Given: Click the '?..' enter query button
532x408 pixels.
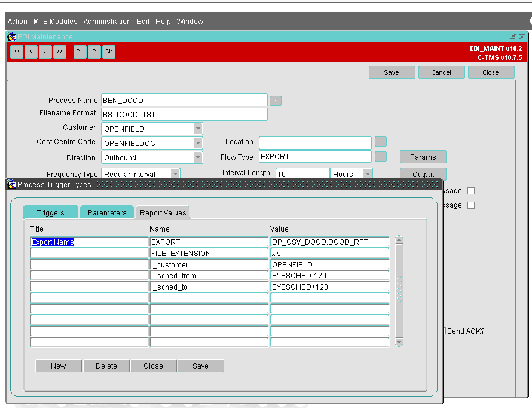Looking at the screenshot, I should (x=80, y=51).
